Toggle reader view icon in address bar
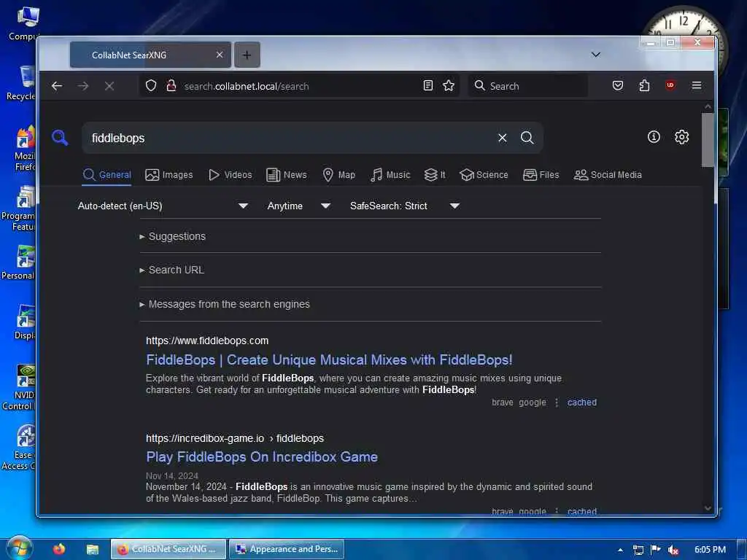This screenshot has height=560, width=747. [427, 86]
